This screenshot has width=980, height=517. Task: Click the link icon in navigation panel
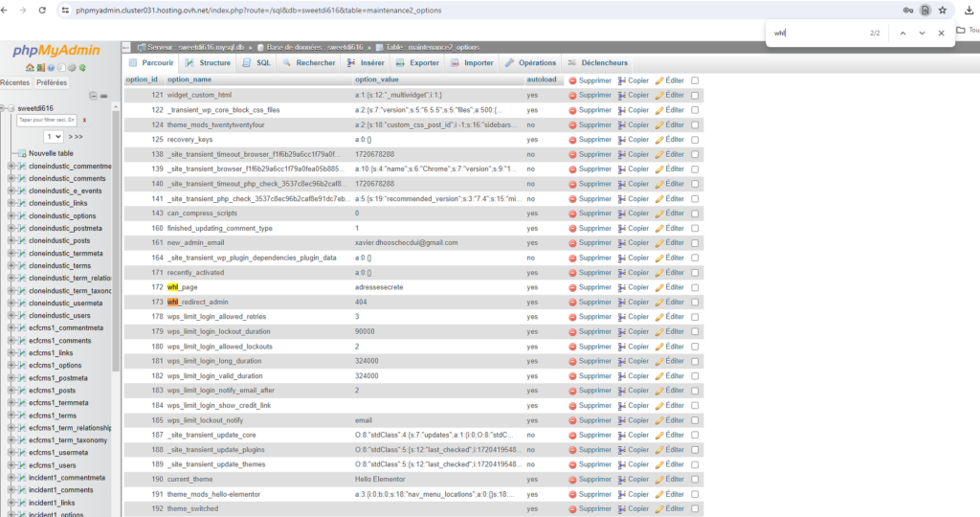pos(104,96)
